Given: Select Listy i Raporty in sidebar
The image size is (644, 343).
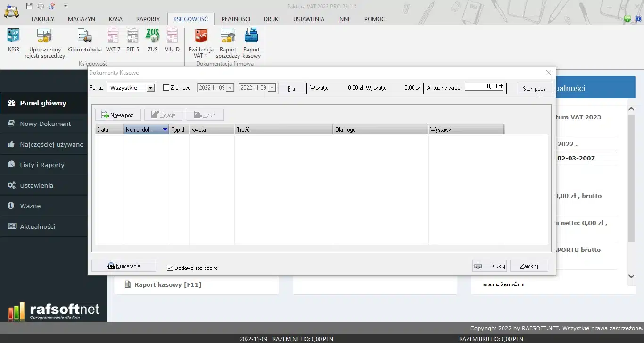Looking at the screenshot, I should click(x=42, y=165).
